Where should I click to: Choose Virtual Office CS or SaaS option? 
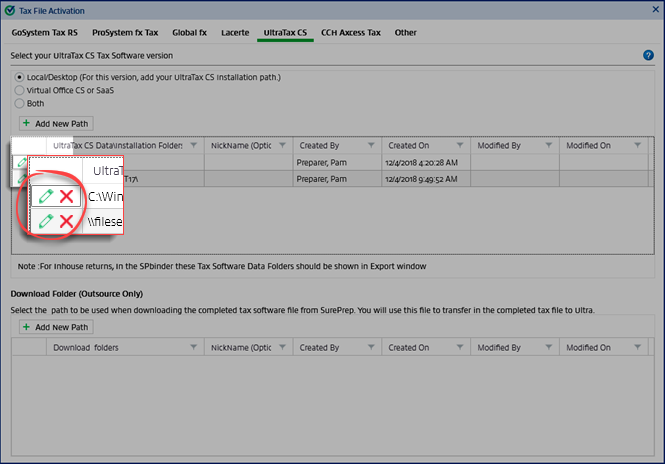pos(18,90)
